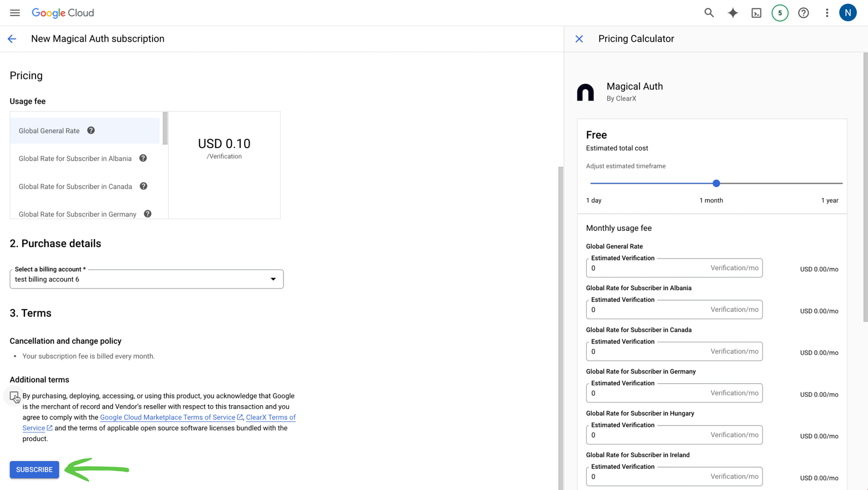Screen dimensions: 868x490
Task: Click the 'Monthly usage fee' heading
Action: [x=618, y=228]
